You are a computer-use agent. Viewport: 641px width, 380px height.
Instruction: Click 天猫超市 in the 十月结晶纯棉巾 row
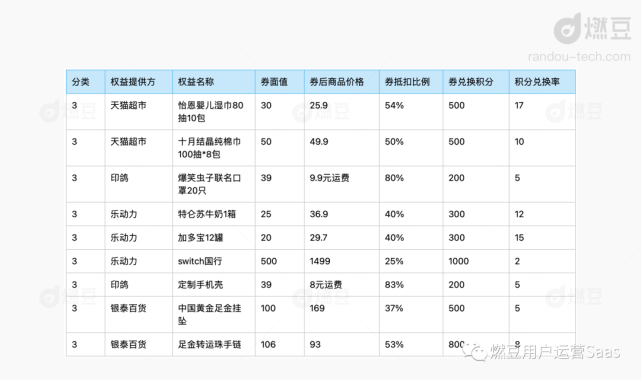point(128,142)
